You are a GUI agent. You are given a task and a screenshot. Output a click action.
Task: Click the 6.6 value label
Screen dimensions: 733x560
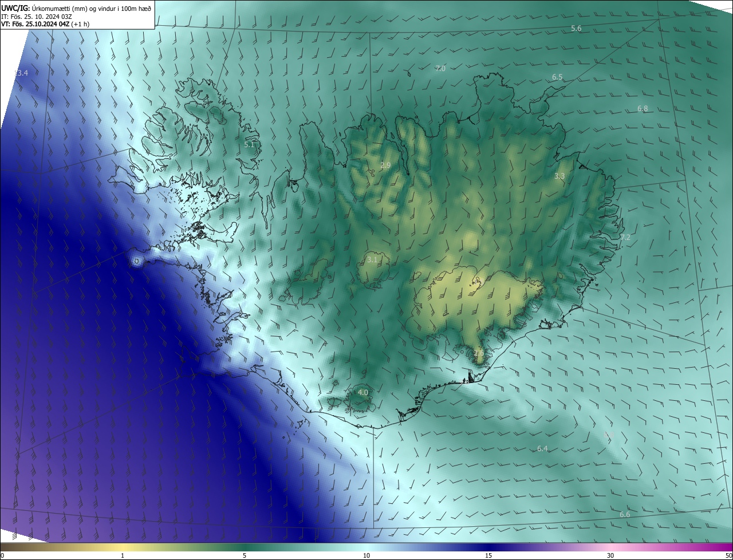[x=625, y=515]
